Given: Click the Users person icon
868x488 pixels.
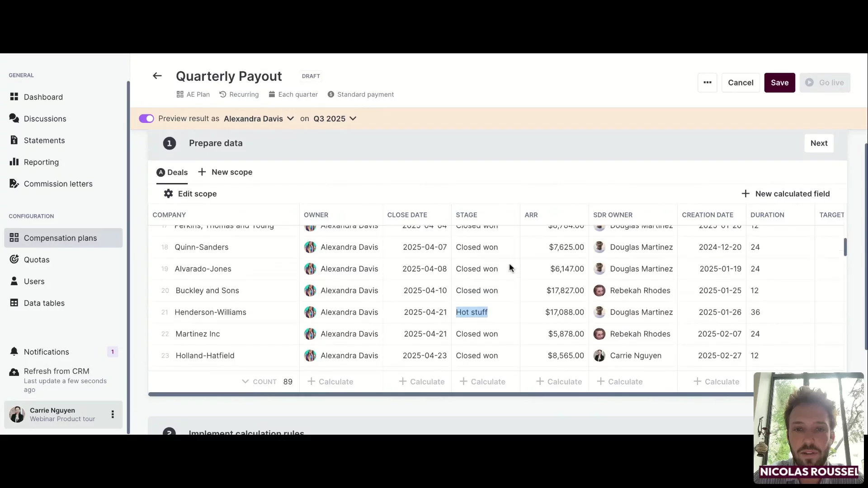Looking at the screenshot, I should click(x=14, y=281).
